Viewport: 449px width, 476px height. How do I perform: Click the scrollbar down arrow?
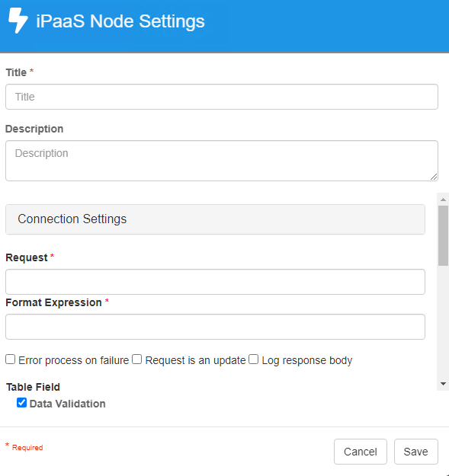tap(443, 384)
